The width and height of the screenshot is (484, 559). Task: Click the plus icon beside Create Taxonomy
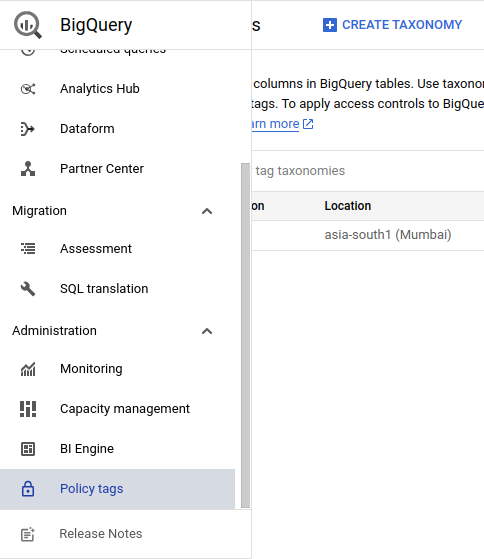[x=330, y=25]
